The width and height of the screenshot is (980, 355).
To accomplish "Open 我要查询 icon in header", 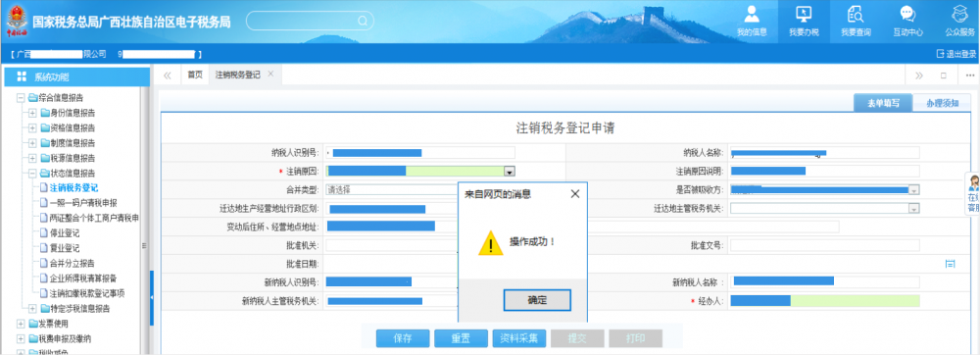I will click(855, 15).
